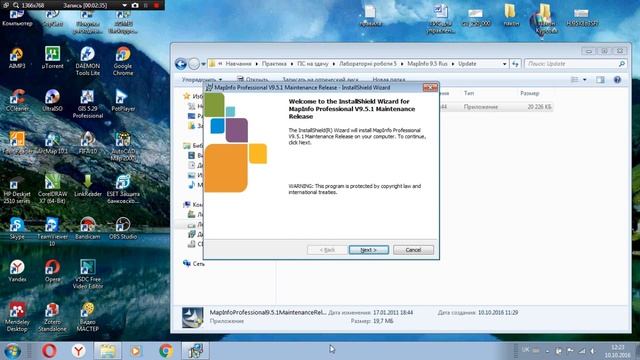Sort by the Размер column header
Screen dimensions: 640x360
click(x=529, y=93)
